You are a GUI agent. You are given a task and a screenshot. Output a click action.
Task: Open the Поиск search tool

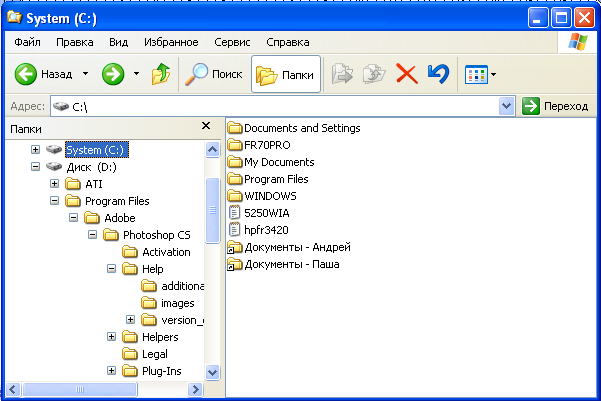pos(214,74)
